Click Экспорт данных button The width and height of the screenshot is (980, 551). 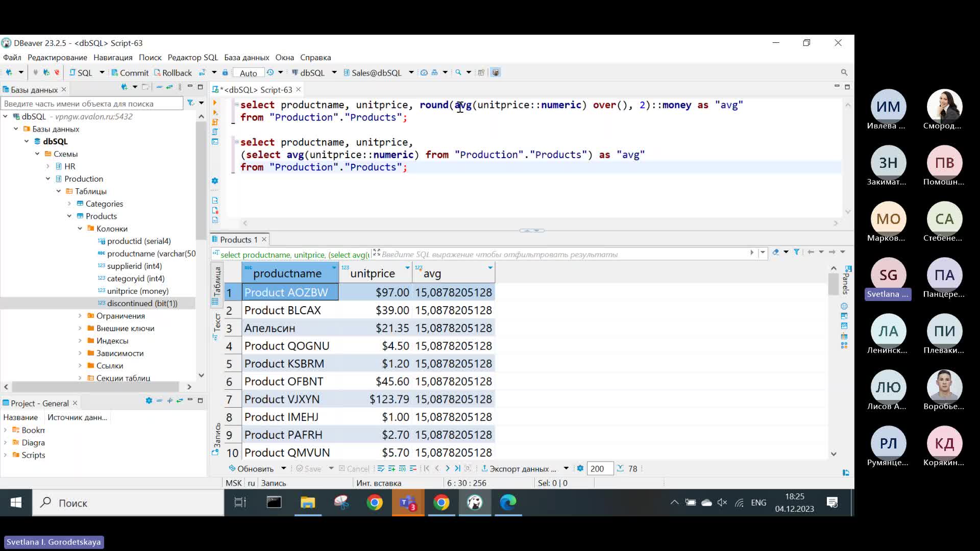(x=519, y=468)
